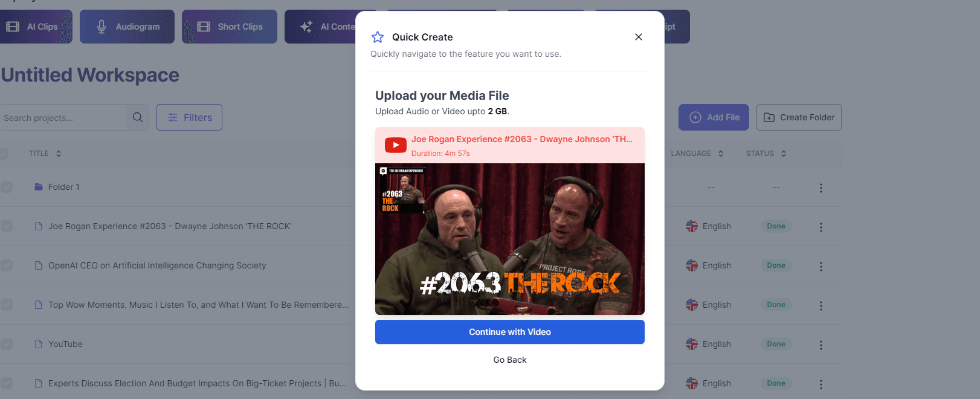
Task: Sort by Title column arrows
Action: coord(59,154)
